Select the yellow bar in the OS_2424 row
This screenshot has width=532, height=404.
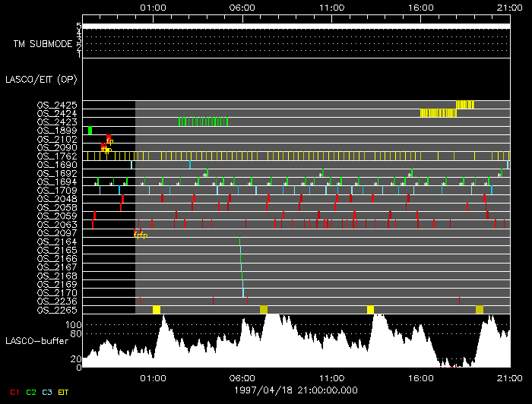pos(438,113)
